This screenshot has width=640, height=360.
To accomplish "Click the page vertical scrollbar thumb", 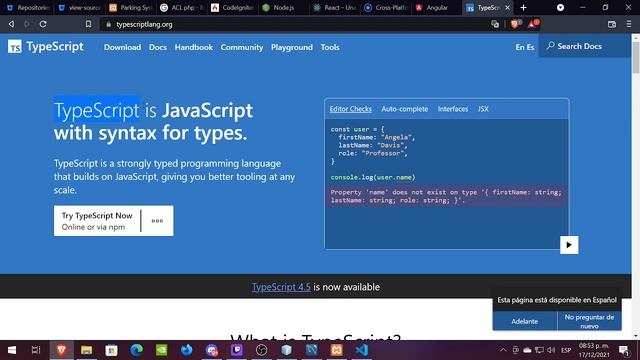I will click(636, 58).
